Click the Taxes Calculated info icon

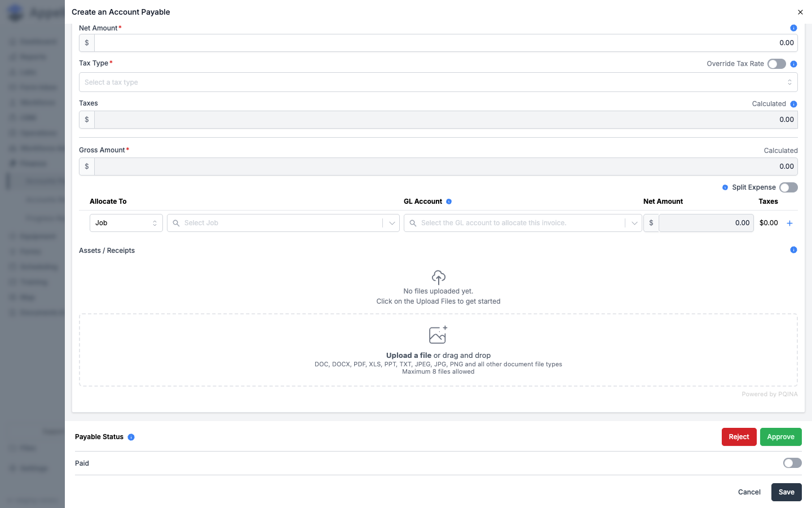pyautogui.click(x=793, y=104)
